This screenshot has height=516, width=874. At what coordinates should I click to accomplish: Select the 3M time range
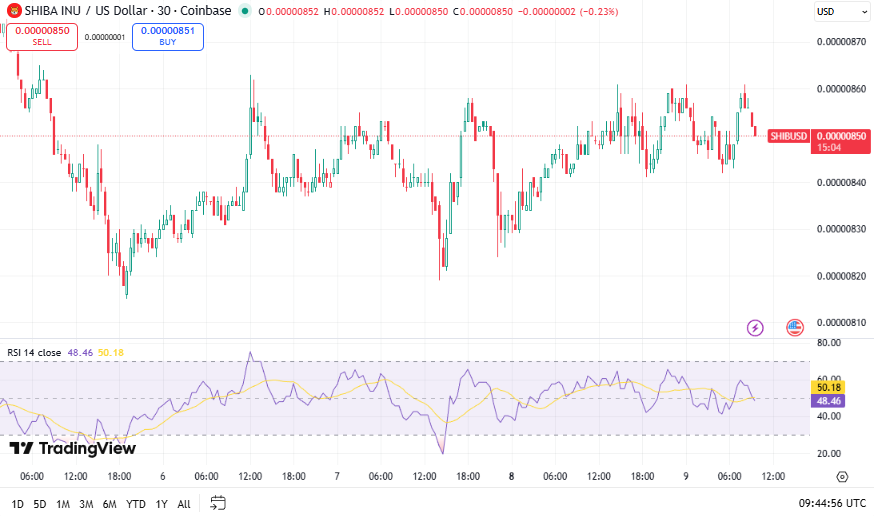point(86,504)
